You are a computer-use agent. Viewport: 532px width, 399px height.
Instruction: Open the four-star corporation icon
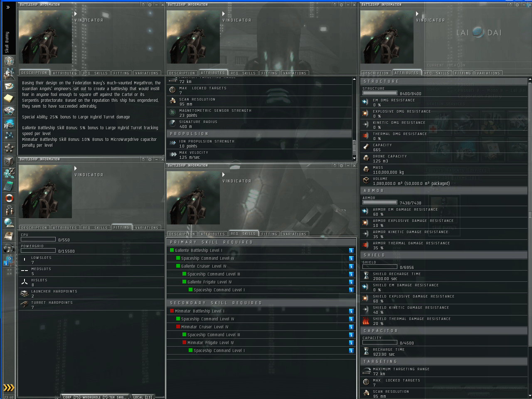tap(9, 148)
